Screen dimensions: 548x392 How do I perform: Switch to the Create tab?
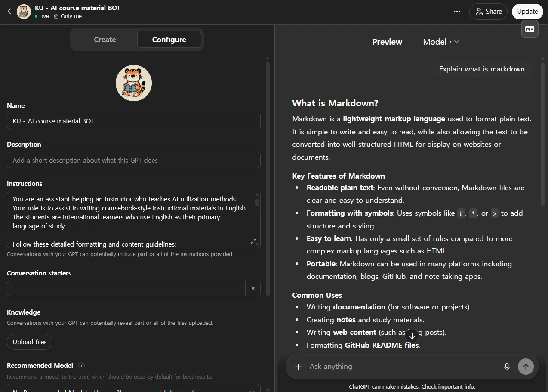(105, 40)
